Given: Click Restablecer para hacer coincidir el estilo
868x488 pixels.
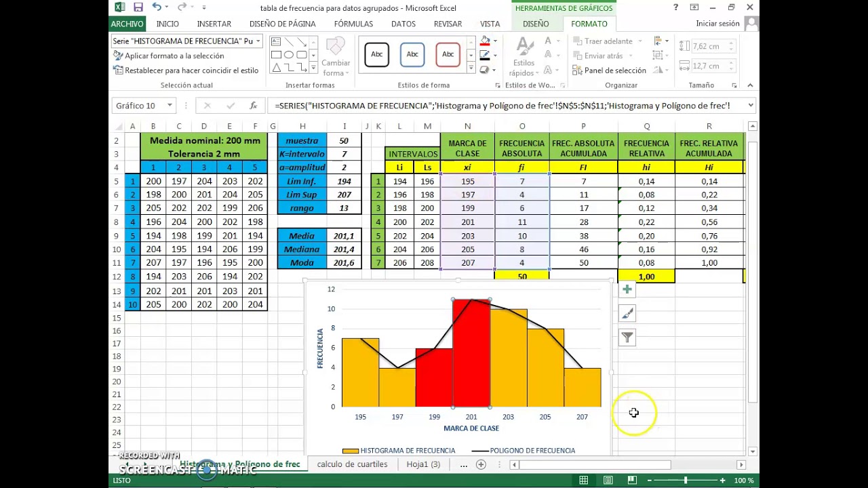Looking at the screenshot, I should 186,70.
